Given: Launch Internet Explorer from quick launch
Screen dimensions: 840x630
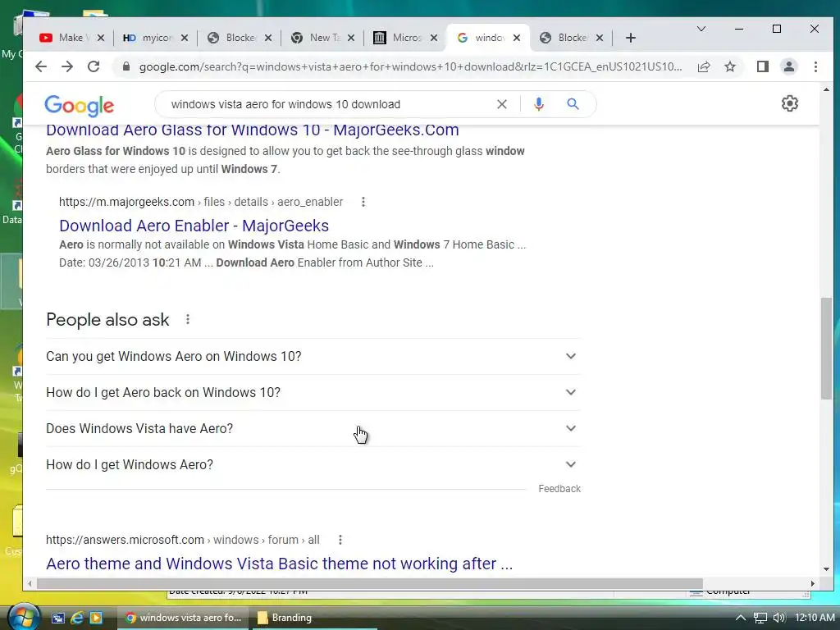Looking at the screenshot, I should (77, 618).
